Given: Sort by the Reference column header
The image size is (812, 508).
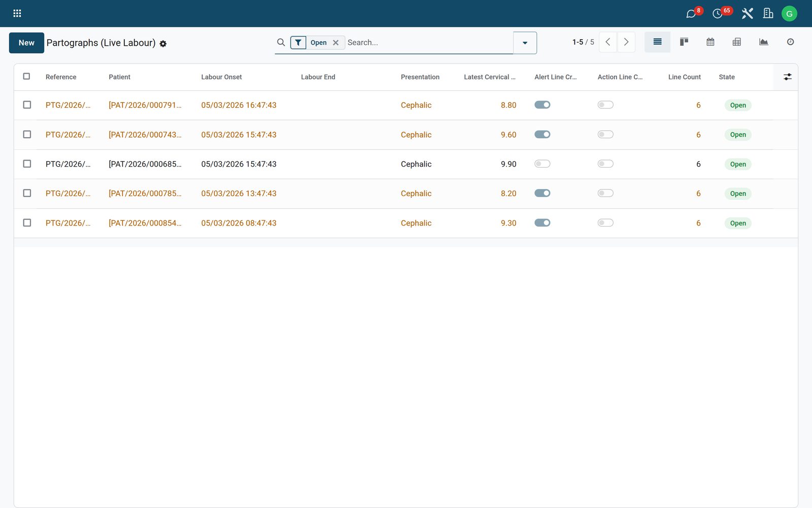Looking at the screenshot, I should pos(61,77).
